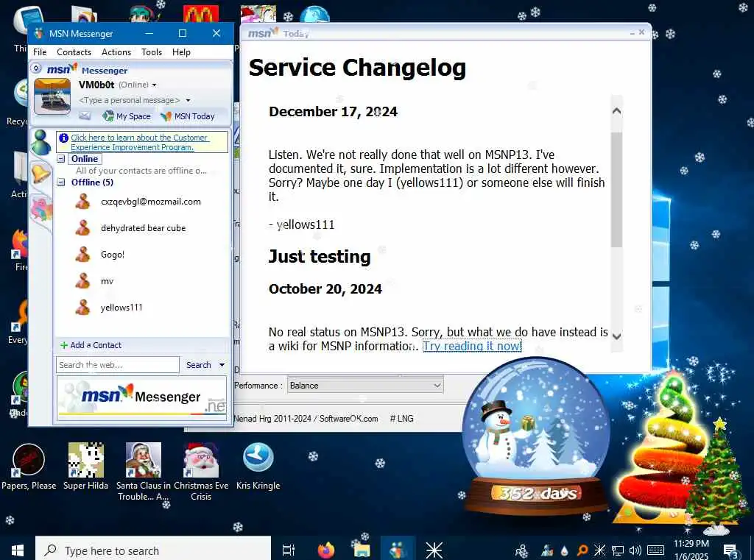The height and width of the screenshot is (560, 754).
Task: Click the MSN Today vertical scrollbar thumb
Action: click(x=616, y=190)
